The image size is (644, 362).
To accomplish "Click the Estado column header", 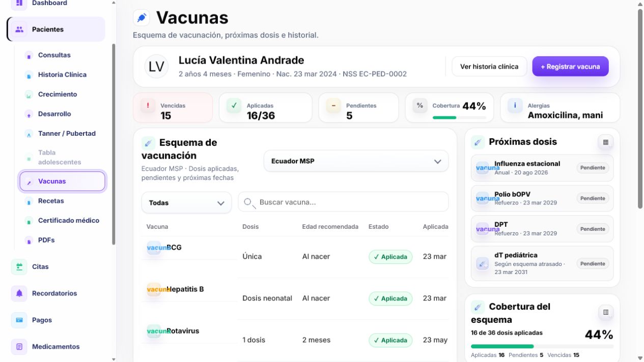I will pos(378,227).
